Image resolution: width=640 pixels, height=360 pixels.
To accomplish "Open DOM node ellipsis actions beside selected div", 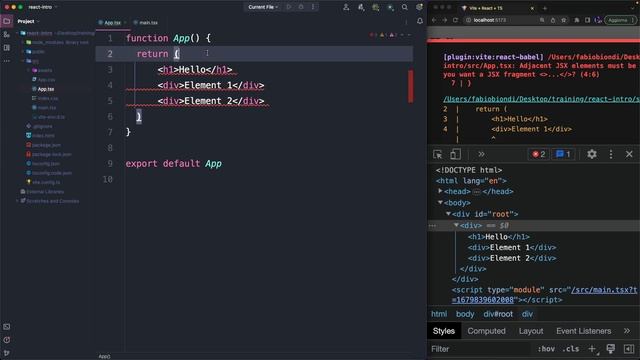I will pyautogui.click(x=432, y=225).
